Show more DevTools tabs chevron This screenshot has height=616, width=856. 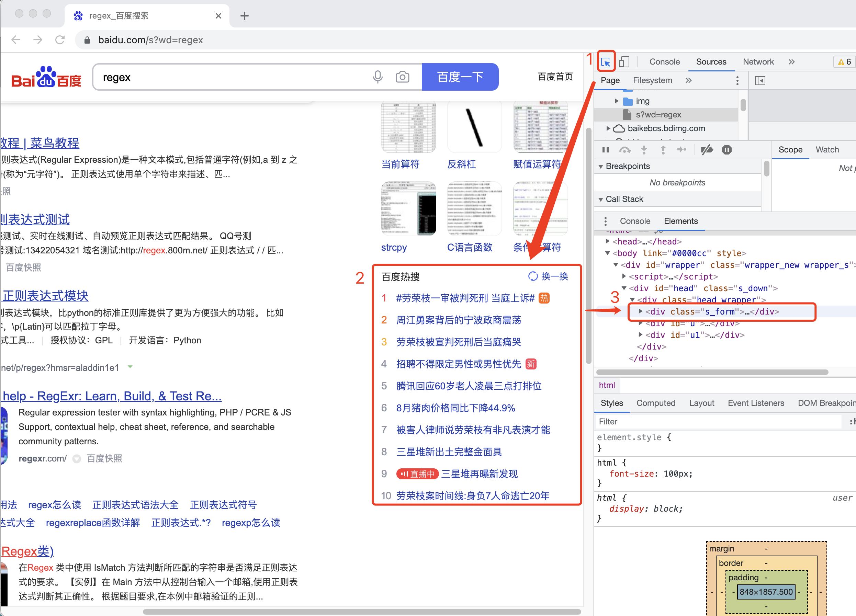click(791, 62)
